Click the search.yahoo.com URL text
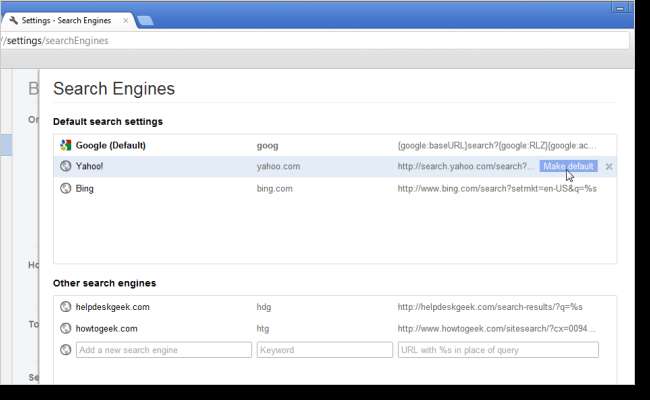Viewport: 650px width, 400px height. click(465, 166)
